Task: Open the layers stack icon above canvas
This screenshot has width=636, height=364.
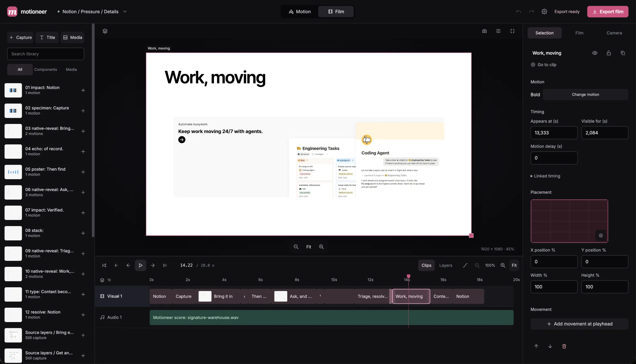Action: pos(105,31)
